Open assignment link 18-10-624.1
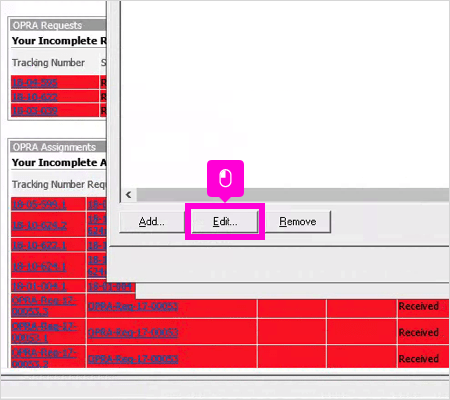 coord(39,266)
